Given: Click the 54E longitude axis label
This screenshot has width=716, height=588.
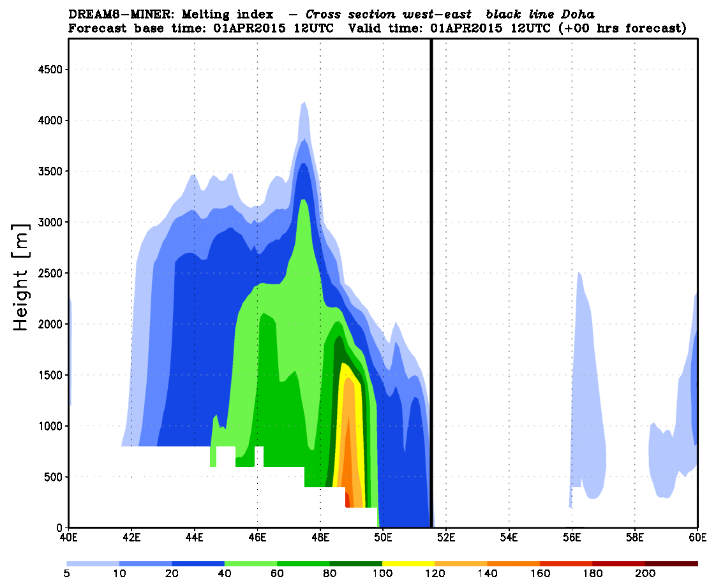Looking at the screenshot, I should click(509, 538).
